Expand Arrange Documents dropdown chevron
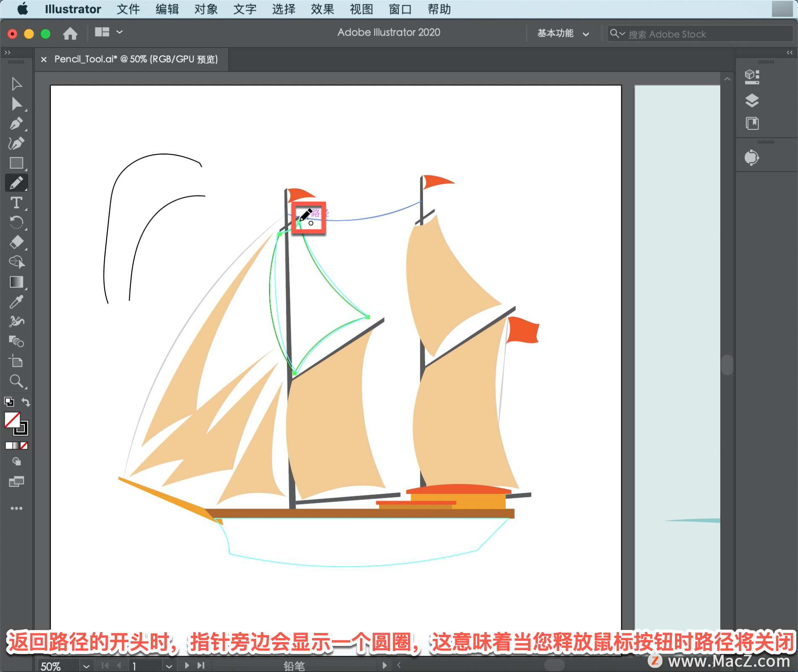This screenshot has height=672, width=798. click(x=120, y=32)
